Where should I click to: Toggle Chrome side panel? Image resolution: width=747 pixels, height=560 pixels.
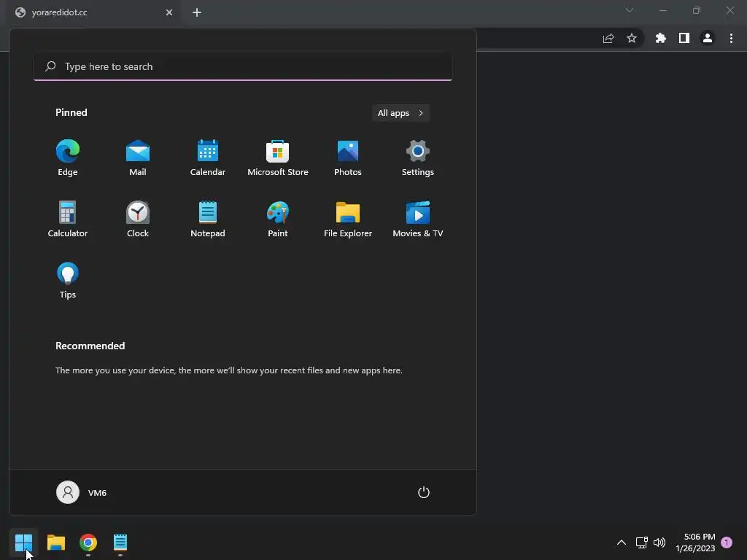click(x=684, y=38)
